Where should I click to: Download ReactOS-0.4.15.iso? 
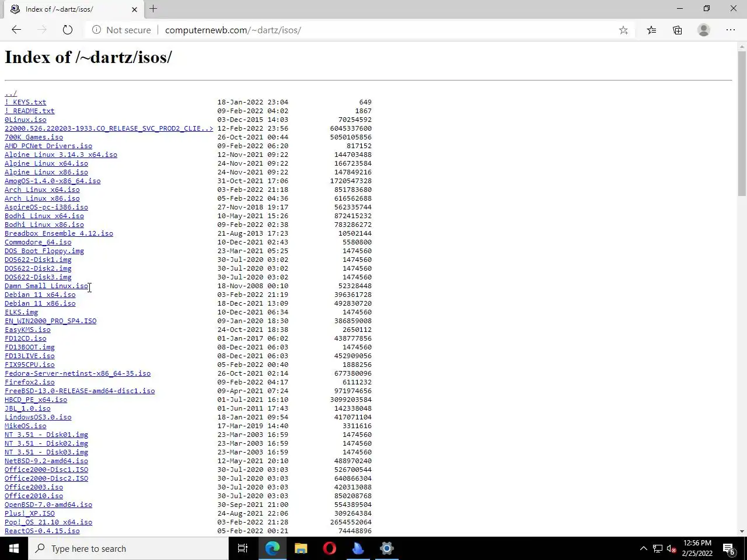[x=42, y=531]
